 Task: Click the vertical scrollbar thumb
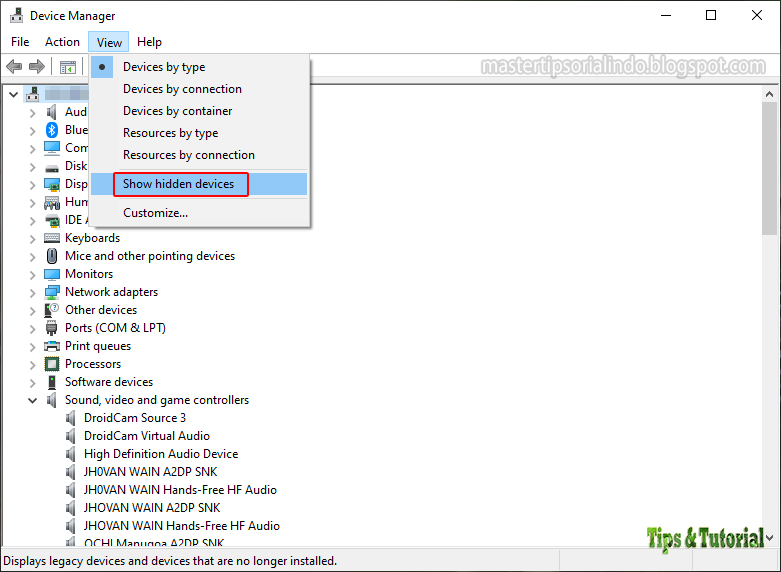pos(769,167)
